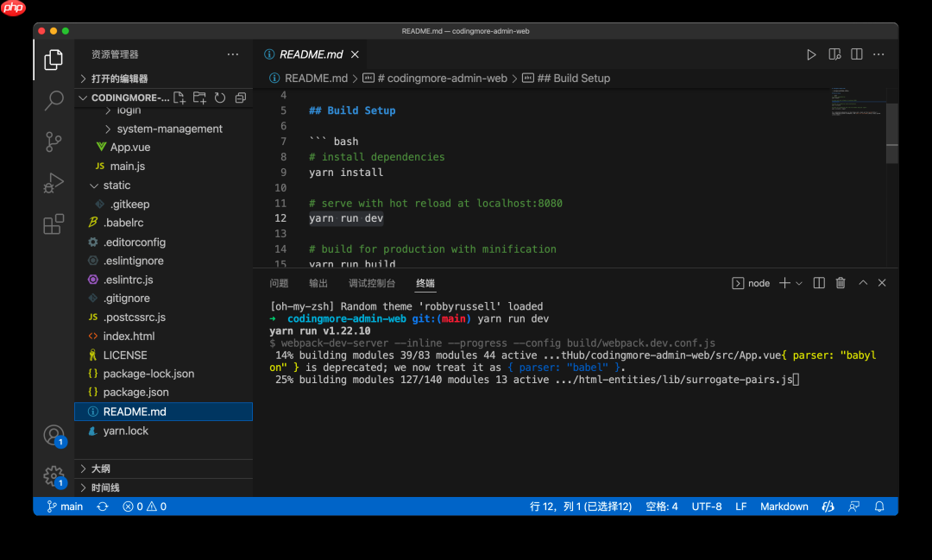
Task: Open the Run and Debug view
Action: click(x=54, y=183)
